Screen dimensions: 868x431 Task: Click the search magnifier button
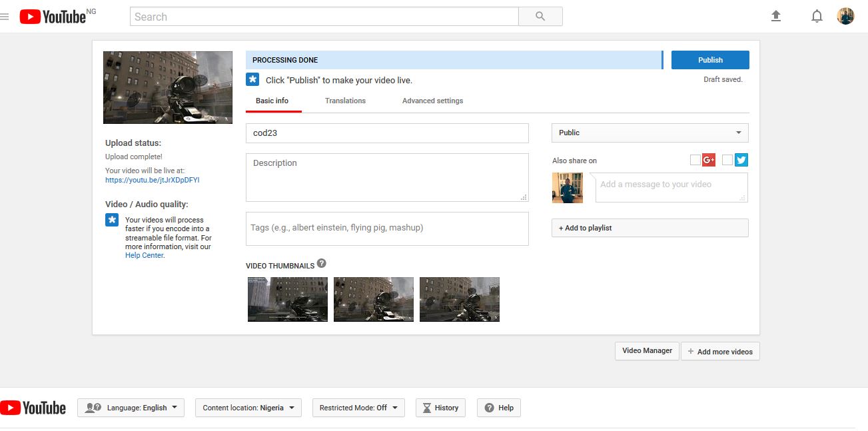pyautogui.click(x=540, y=17)
